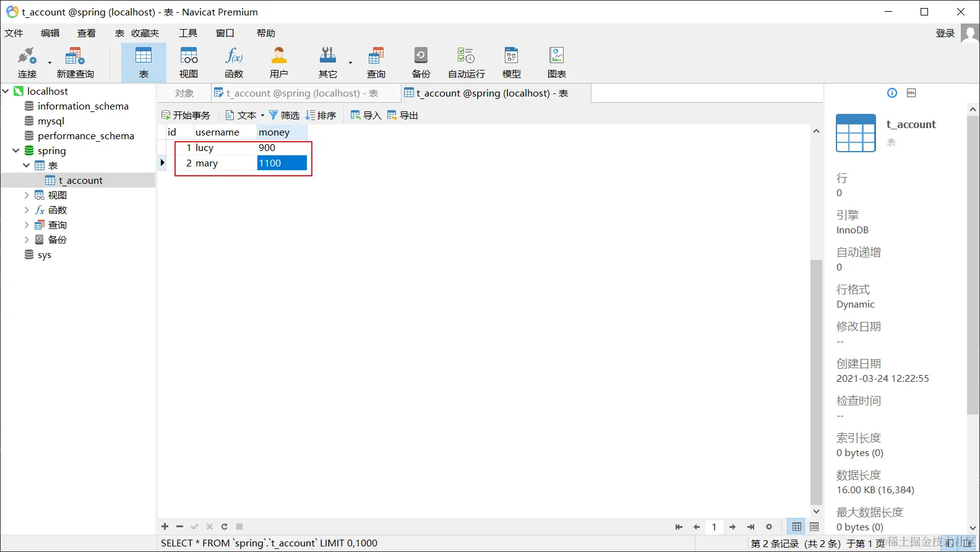Go to the first page of records
Screen dimensions: 980x552
(679, 527)
